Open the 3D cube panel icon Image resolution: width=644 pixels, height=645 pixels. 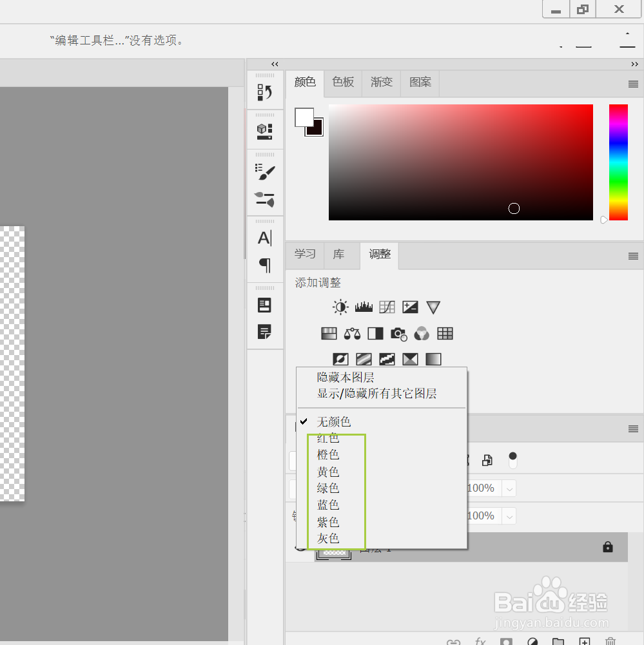click(264, 131)
